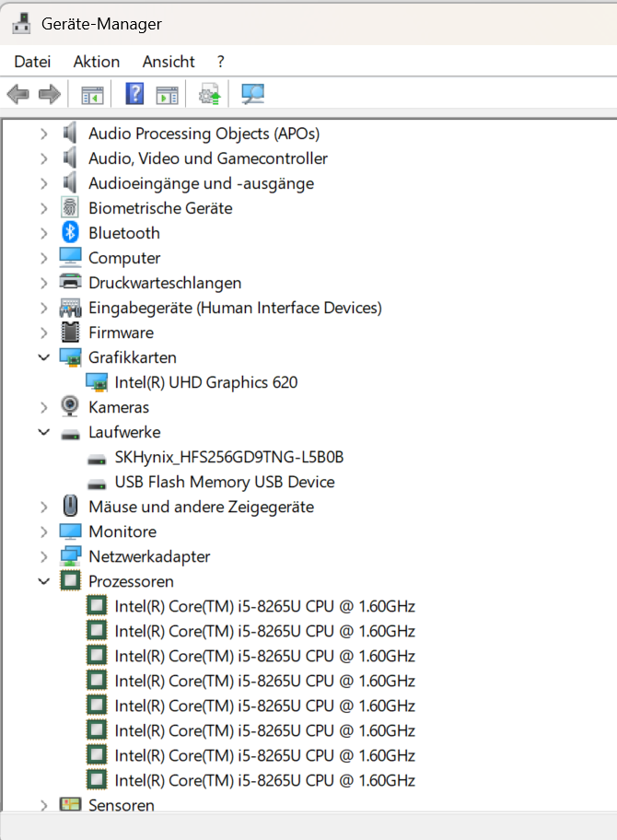Expand the Sensoren node chevron

(44, 805)
